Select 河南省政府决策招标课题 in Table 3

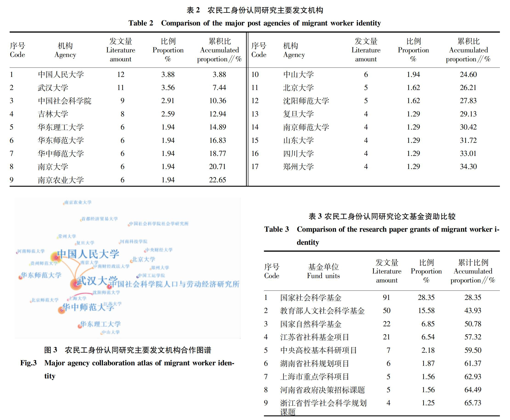[322, 390]
